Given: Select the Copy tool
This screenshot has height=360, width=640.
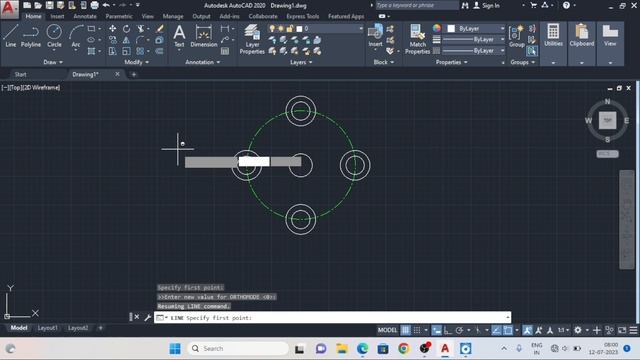Looking at the screenshot, I should tap(112, 40).
